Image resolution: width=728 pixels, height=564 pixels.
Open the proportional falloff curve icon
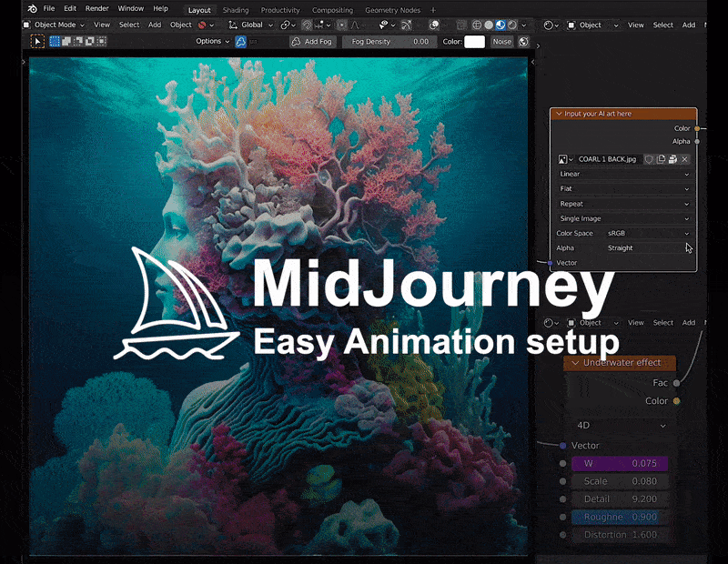pyautogui.click(x=355, y=25)
